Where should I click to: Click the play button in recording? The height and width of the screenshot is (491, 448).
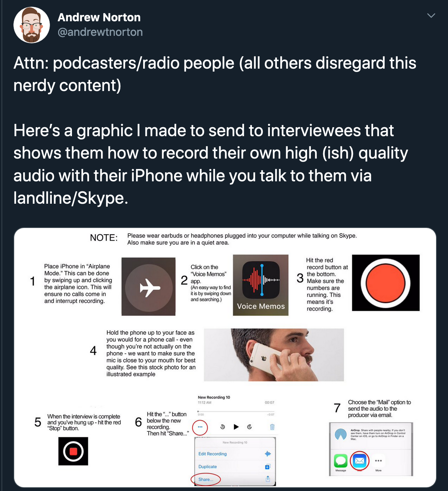(x=236, y=427)
